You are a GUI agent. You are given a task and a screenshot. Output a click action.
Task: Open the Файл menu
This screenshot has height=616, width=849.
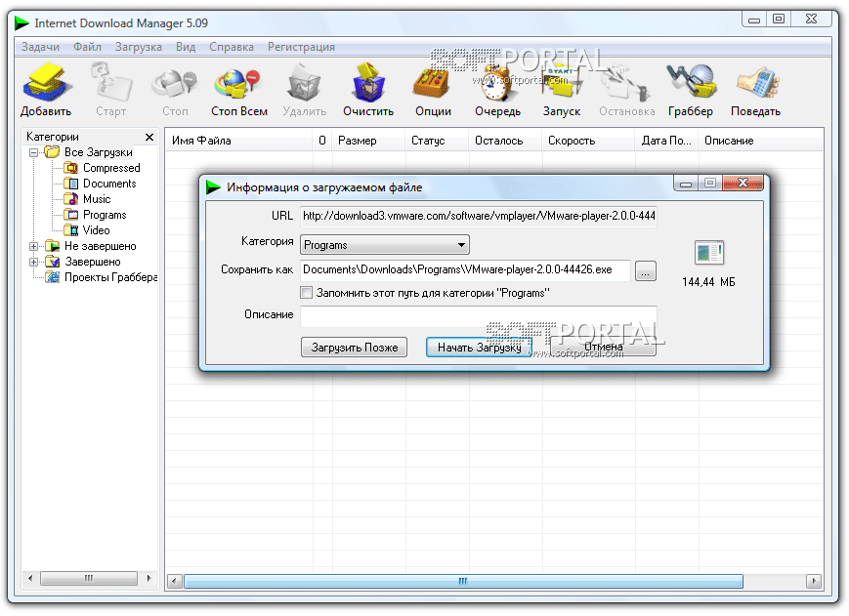coord(87,47)
